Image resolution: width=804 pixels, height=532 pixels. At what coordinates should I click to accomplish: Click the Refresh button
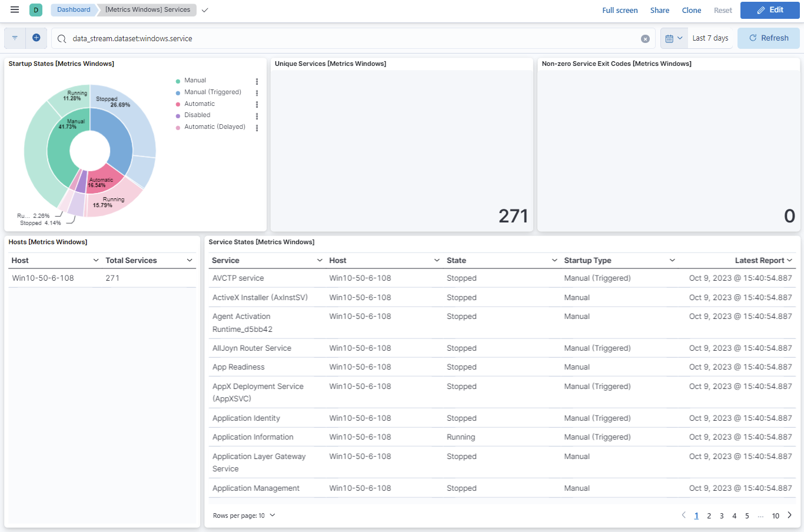pyautogui.click(x=768, y=38)
